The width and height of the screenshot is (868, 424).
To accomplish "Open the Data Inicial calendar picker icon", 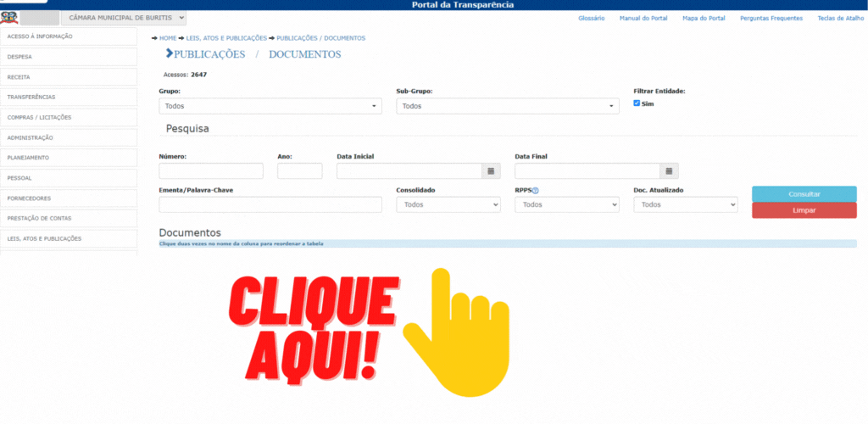I will tap(491, 171).
